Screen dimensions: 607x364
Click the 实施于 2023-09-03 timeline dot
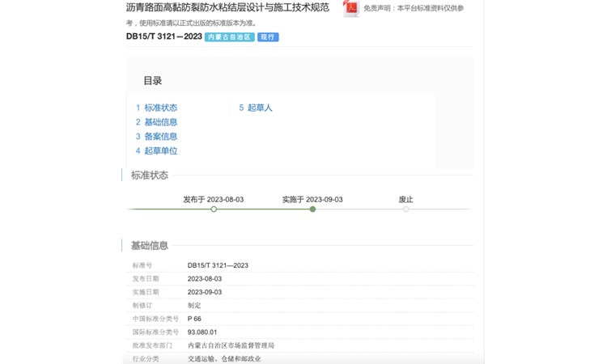[312, 210]
